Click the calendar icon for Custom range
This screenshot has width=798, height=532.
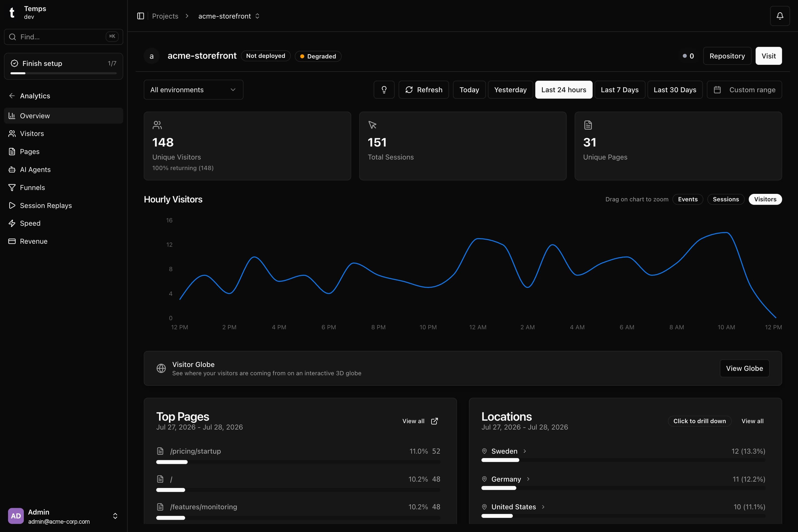[717, 89]
